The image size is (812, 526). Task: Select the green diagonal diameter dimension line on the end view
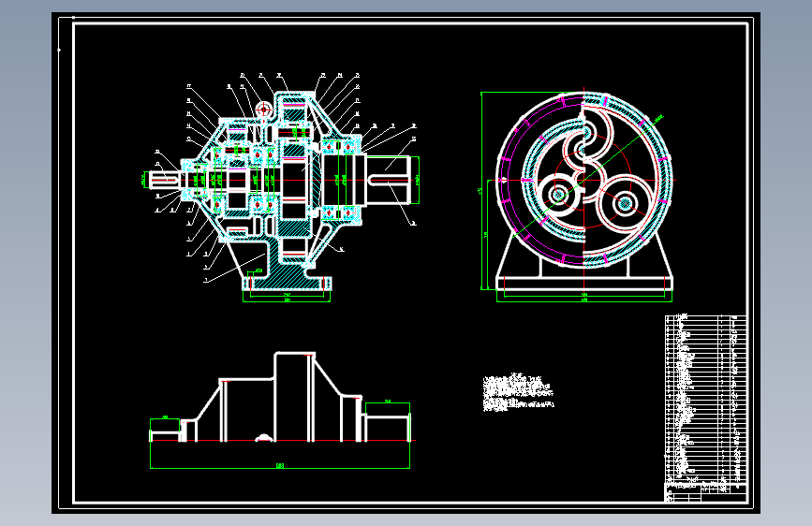588,177
